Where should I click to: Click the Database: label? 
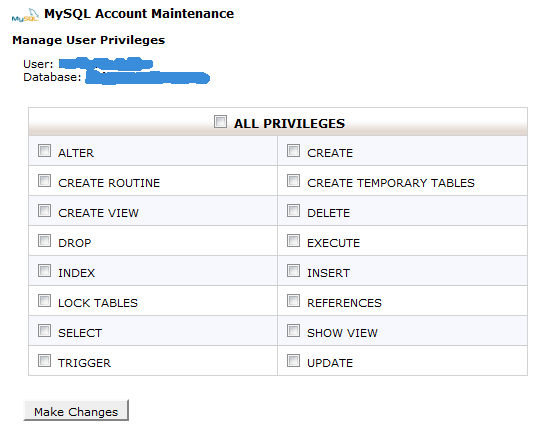[52, 77]
